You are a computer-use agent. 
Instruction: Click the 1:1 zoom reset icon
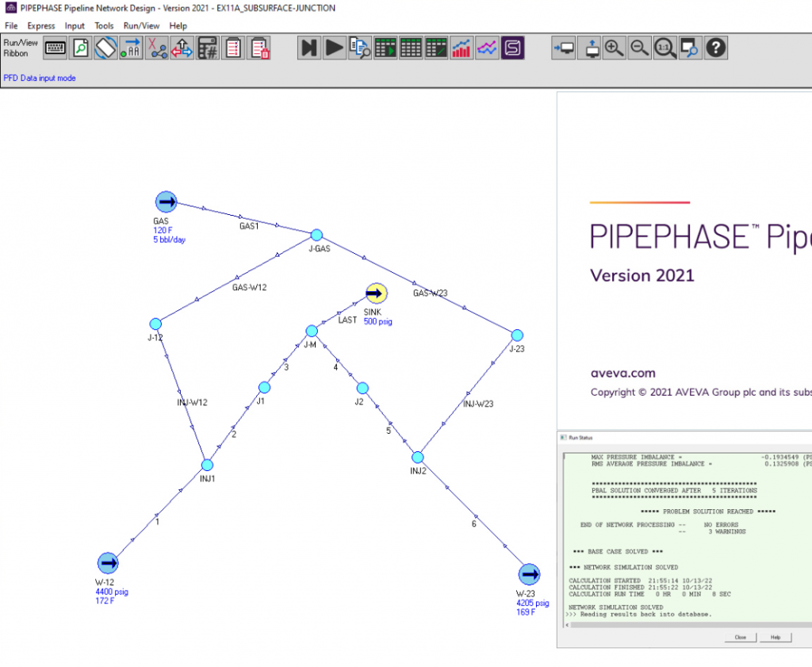click(665, 48)
